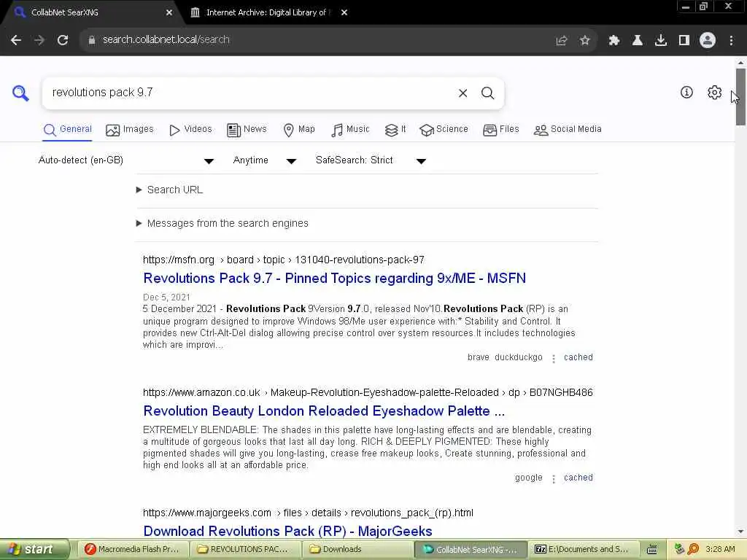The width and height of the screenshot is (747, 560).
Task: Switch to Downloads folder taskbar item
Action: pos(357,550)
